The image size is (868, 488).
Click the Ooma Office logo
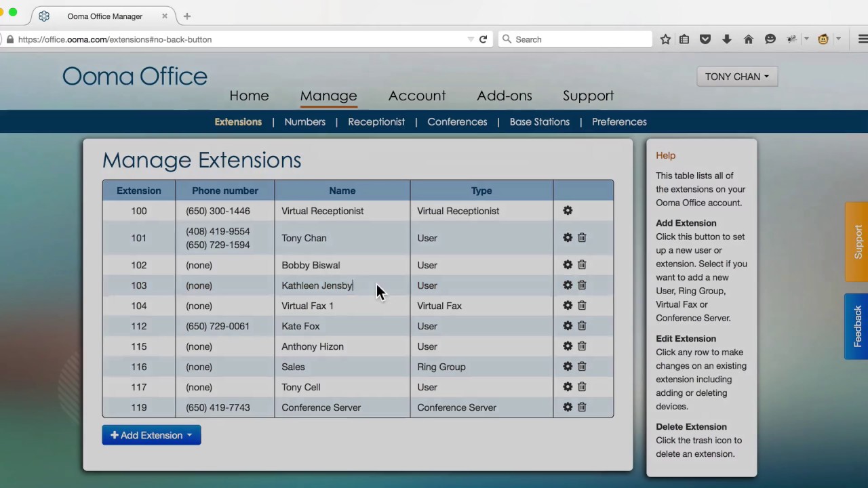pos(135,77)
